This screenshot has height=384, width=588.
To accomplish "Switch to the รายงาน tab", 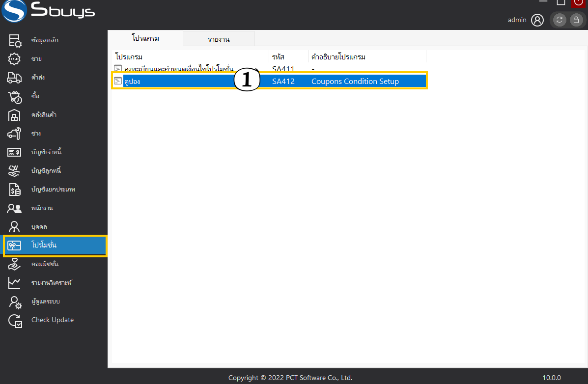I will point(219,39).
